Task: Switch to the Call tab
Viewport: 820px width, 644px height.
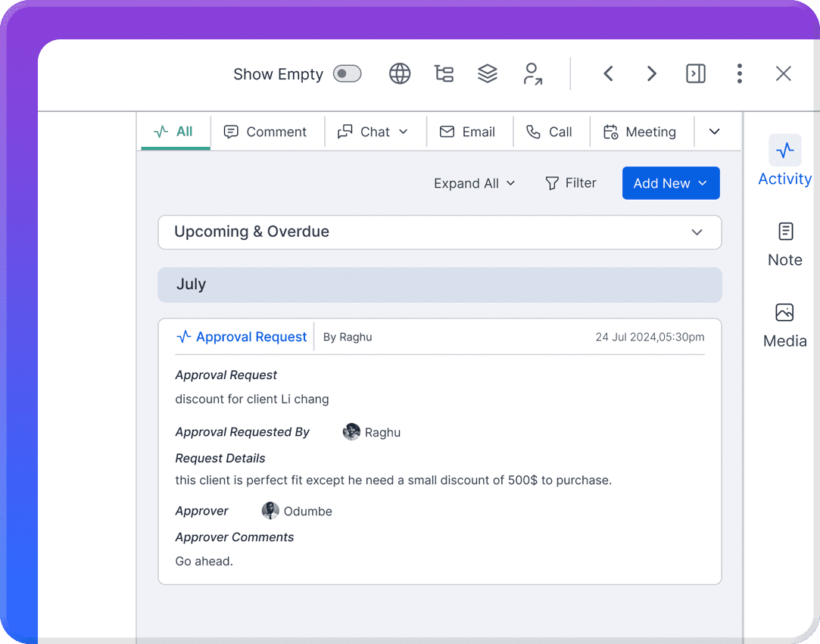Action: pos(550,132)
